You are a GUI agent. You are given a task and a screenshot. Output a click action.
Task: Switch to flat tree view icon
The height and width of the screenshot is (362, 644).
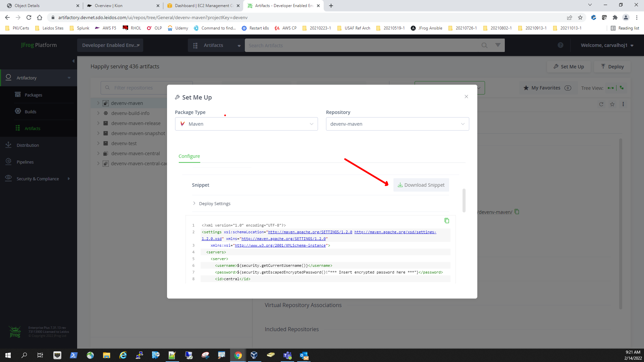611,88
